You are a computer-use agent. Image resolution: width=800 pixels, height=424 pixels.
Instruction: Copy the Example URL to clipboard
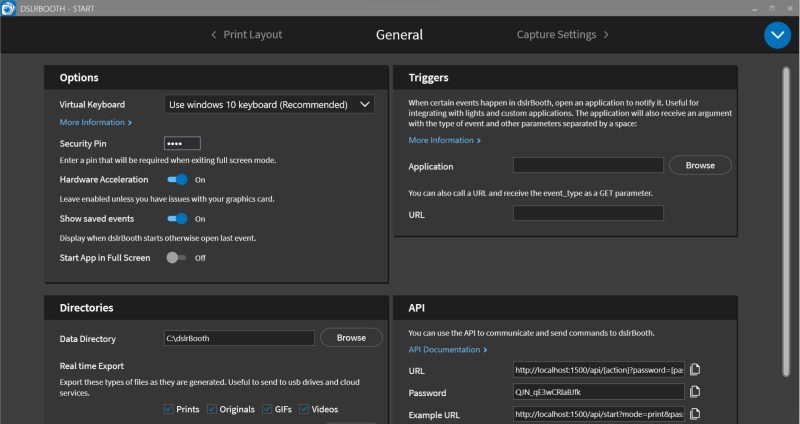tap(695, 414)
